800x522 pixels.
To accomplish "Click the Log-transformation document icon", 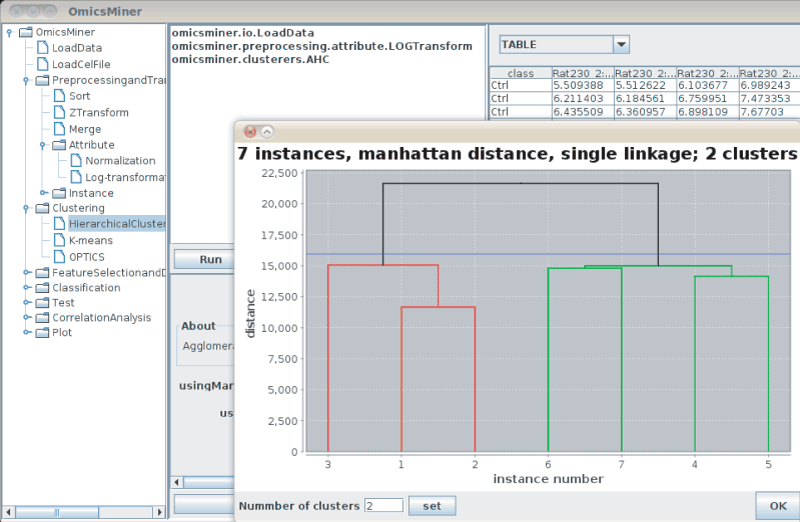I will point(76,177).
